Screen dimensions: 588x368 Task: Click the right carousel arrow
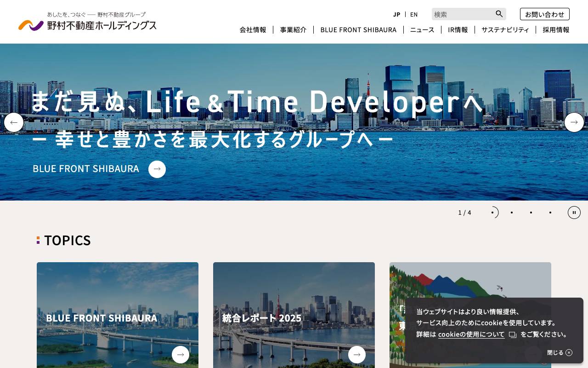point(574,122)
